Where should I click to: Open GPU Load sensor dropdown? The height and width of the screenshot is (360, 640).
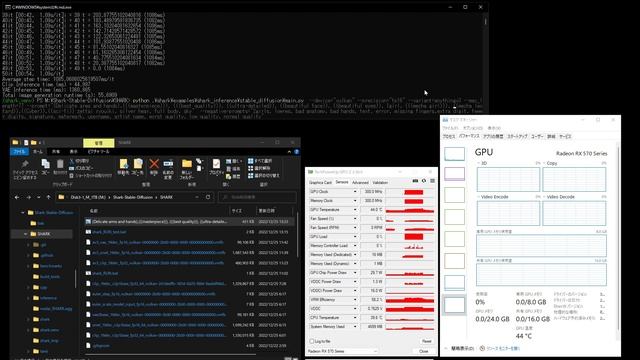pyautogui.click(x=355, y=237)
